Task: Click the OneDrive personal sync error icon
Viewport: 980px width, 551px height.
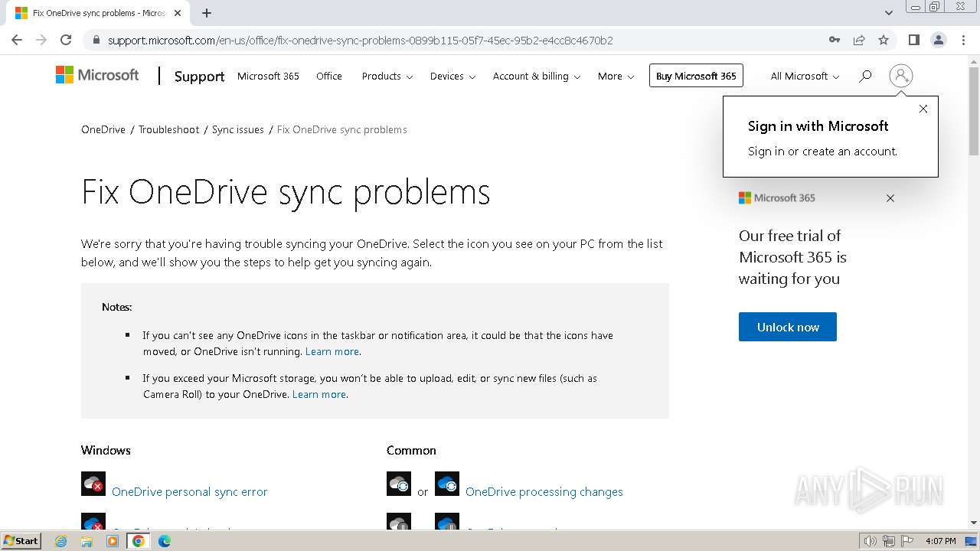Action: 93,484
